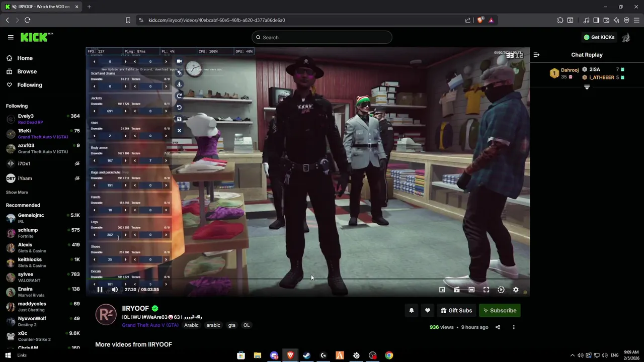Follow IIRYOOF with the heart button
Viewport: 644px width, 362px height.
pos(428,311)
